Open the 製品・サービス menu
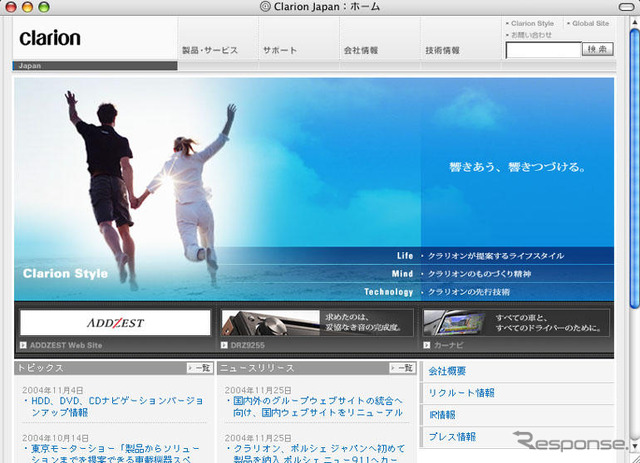Screen dimensions: 640x463 [210, 50]
